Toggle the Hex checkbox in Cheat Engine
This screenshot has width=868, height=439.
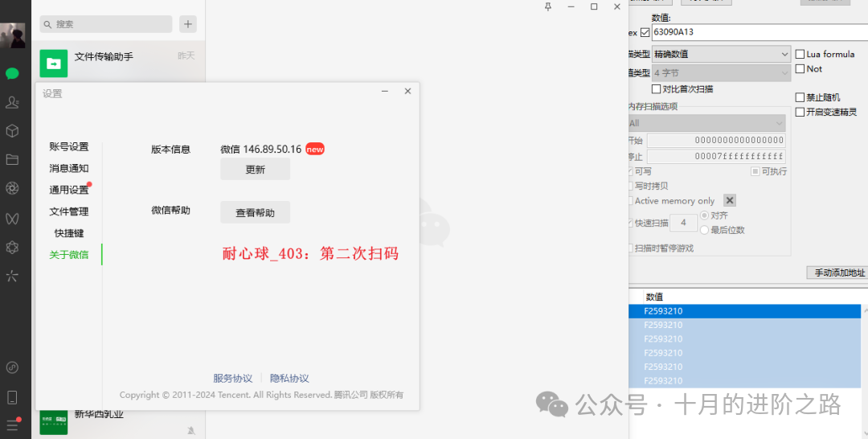pyautogui.click(x=645, y=32)
